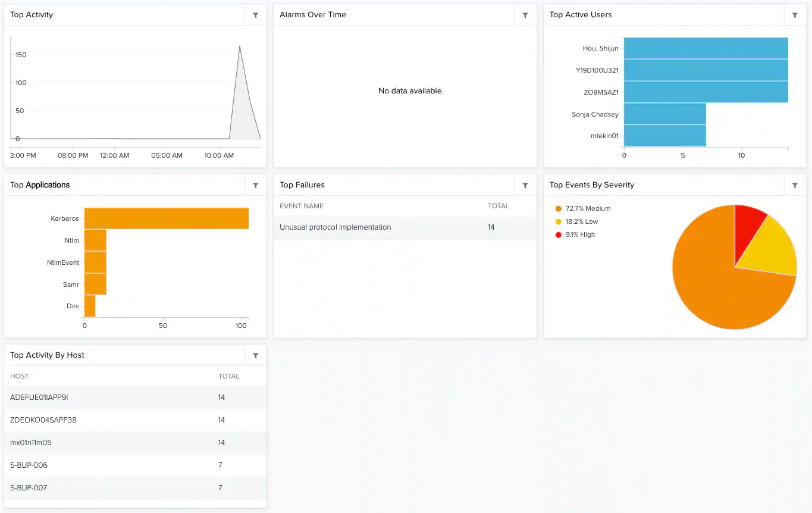Toggle the Medium severity legend marker

coord(558,209)
